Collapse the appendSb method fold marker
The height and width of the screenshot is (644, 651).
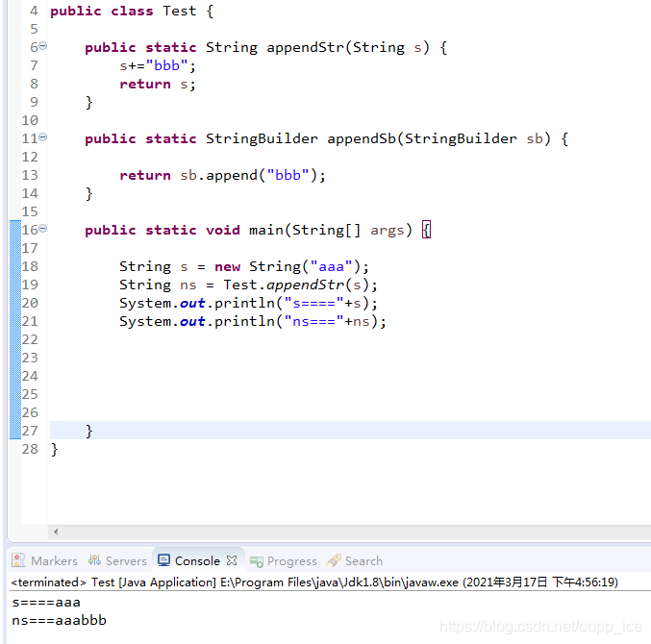pos(42,136)
